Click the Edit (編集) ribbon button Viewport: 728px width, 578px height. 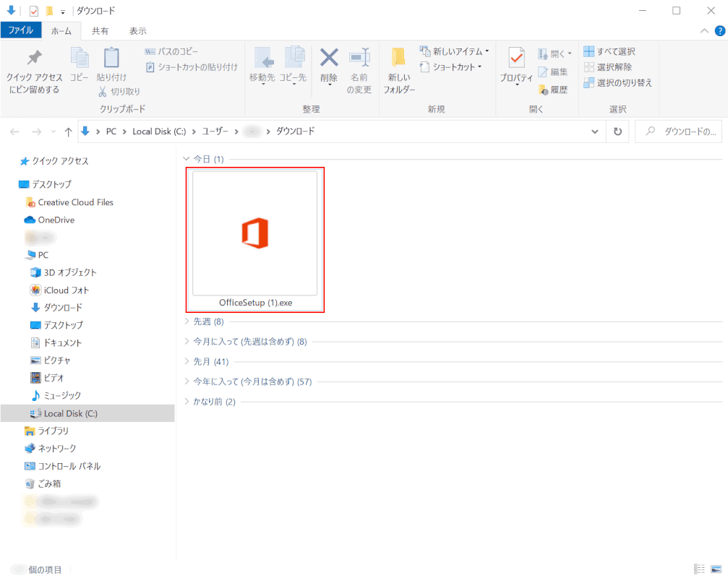(x=552, y=72)
